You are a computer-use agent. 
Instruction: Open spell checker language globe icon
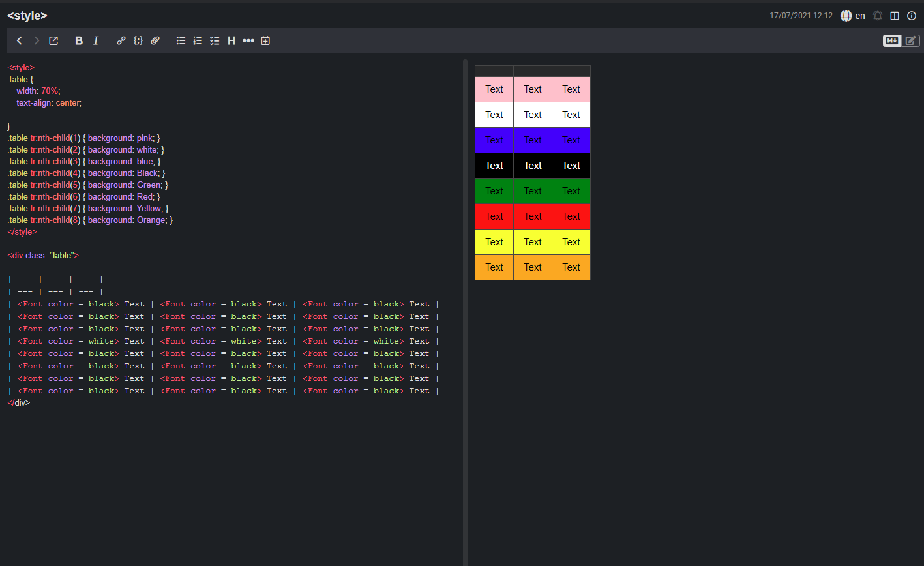click(846, 16)
